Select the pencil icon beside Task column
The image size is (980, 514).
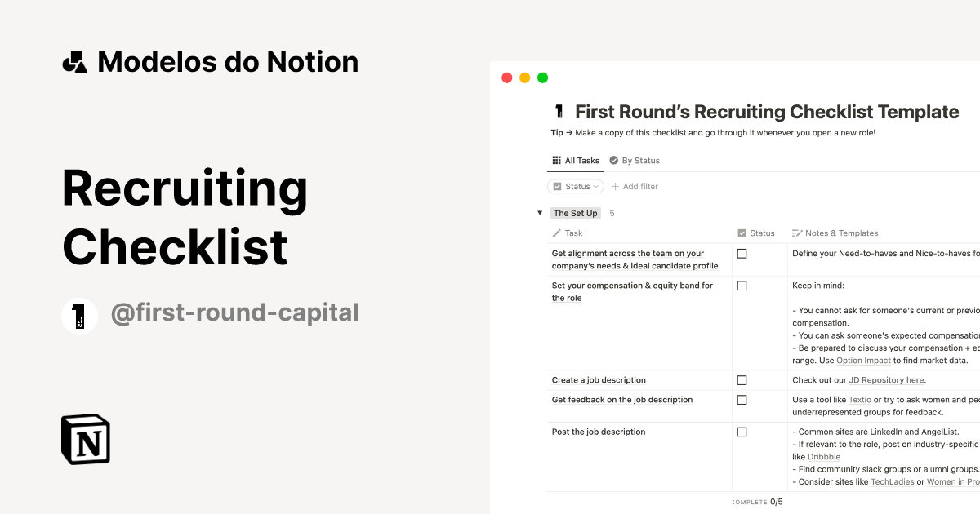pos(555,233)
